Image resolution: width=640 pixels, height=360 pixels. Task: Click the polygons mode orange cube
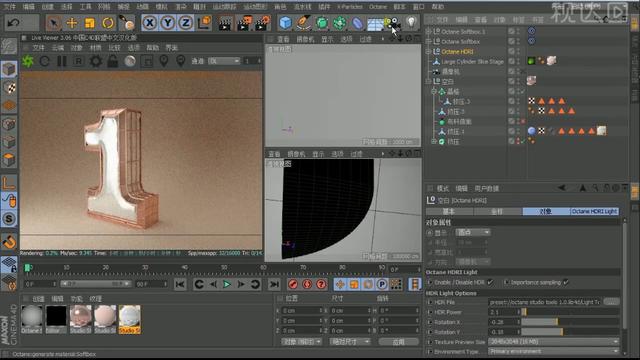coord(9,160)
